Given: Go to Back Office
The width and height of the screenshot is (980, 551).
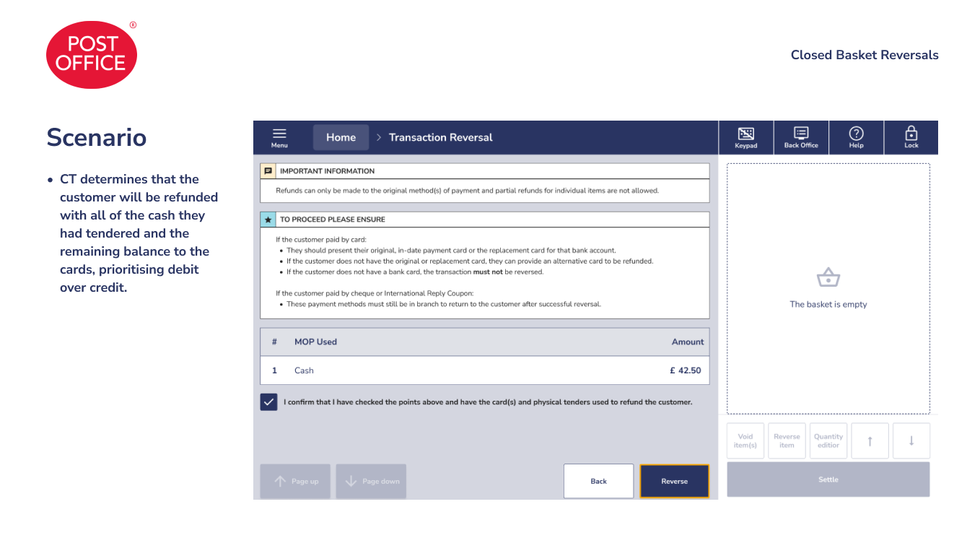Looking at the screenshot, I should pos(801,137).
